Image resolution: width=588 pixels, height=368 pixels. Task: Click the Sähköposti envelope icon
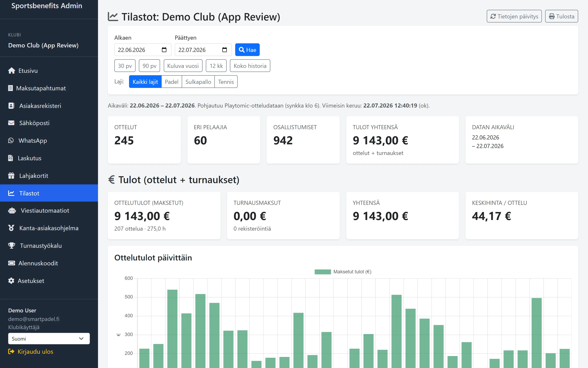(11, 123)
